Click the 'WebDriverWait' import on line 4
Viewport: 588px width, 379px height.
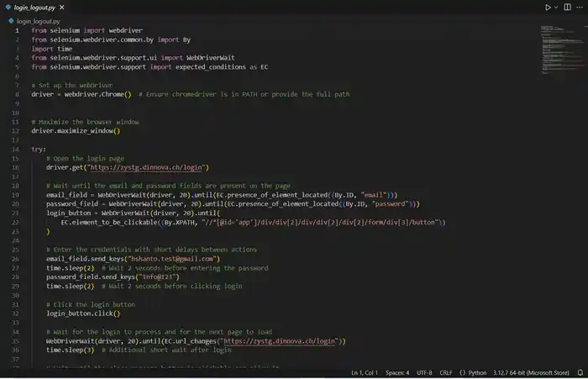210,58
